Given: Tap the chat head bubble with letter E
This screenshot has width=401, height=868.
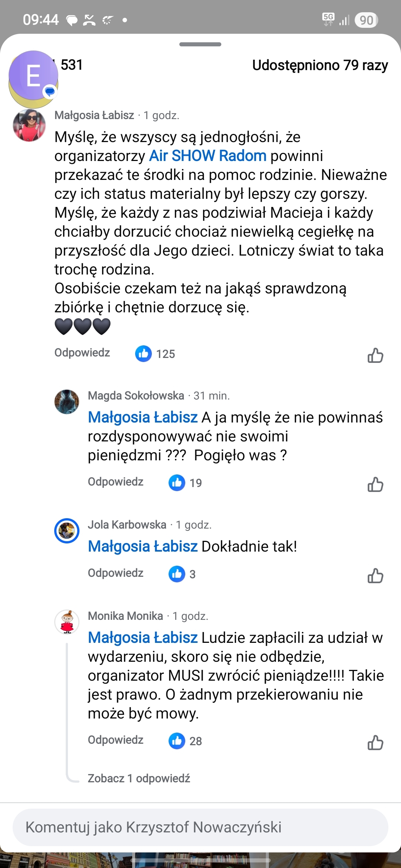Looking at the screenshot, I should pos(33,75).
